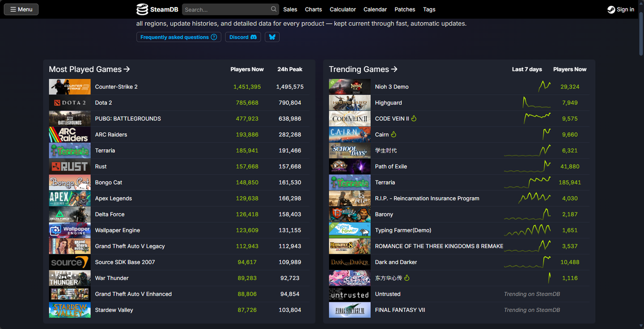Click Dark and Darker thumbnail image

click(x=350, y=262)
